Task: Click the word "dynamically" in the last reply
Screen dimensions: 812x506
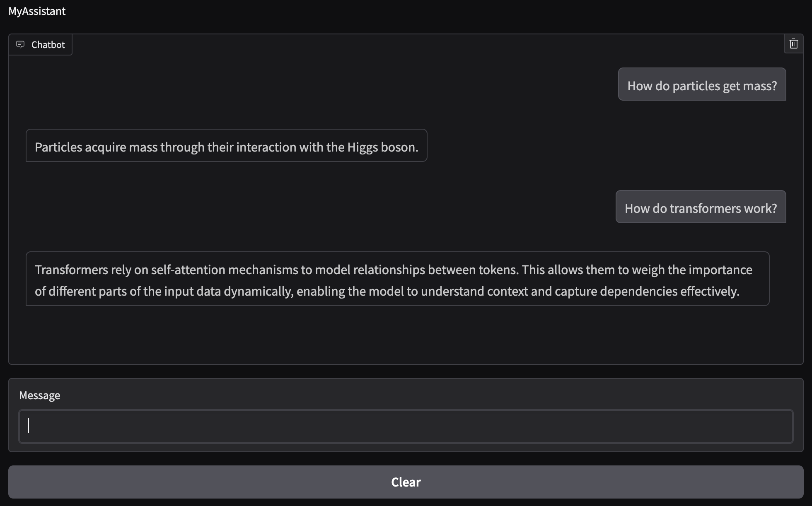Action: [259, 292]
